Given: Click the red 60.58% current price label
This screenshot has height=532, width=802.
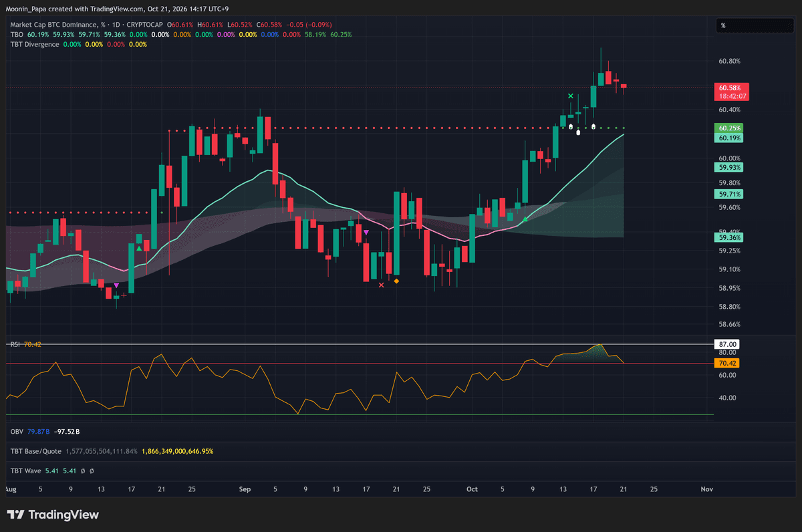Looking at the screenshot, I should (728, 88).
